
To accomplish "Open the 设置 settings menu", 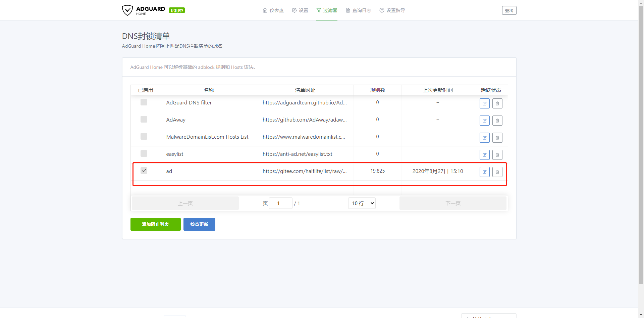I will point(300,10).
